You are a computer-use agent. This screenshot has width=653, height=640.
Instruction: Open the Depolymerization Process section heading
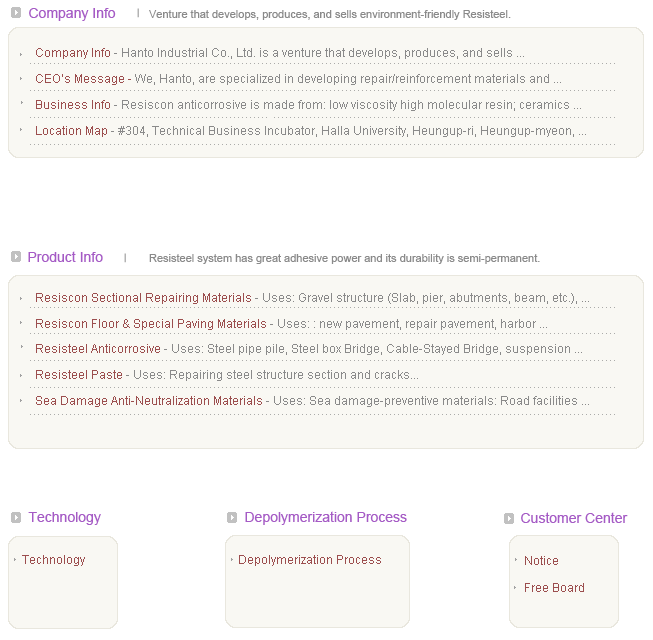[325, 517]
